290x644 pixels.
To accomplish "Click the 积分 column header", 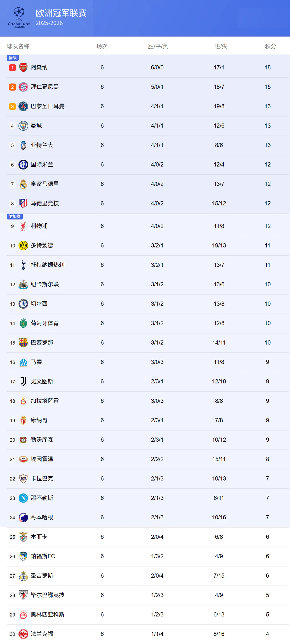I will coord(270,46).
